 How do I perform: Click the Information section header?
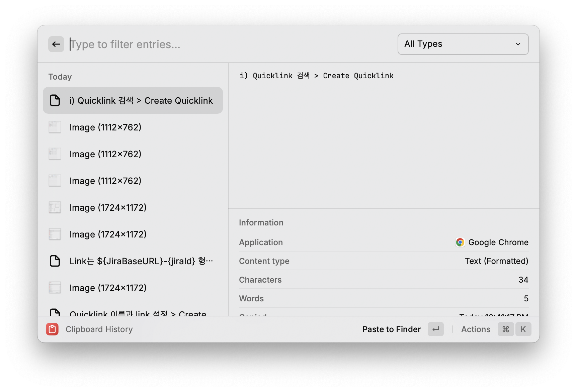[261, 222]
